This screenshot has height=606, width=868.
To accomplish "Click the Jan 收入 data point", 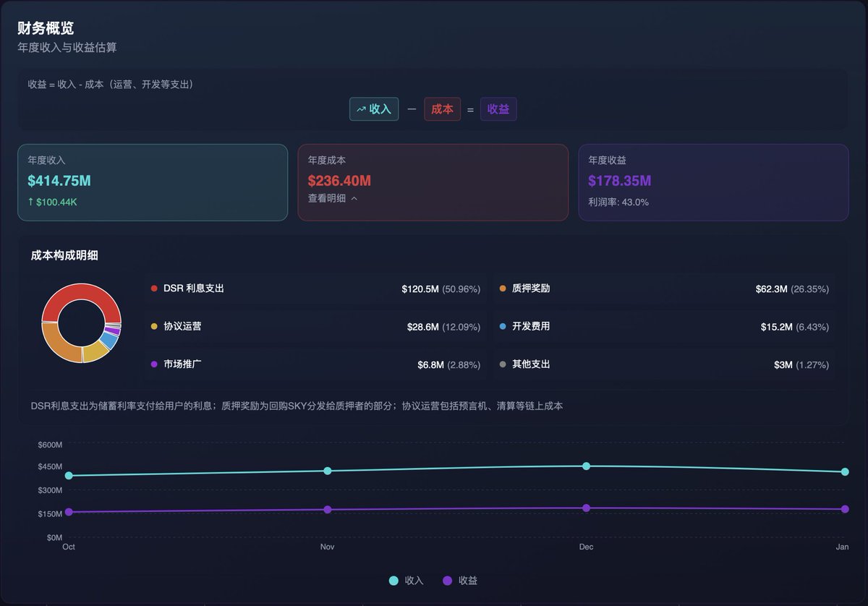I will click(845, 471).
